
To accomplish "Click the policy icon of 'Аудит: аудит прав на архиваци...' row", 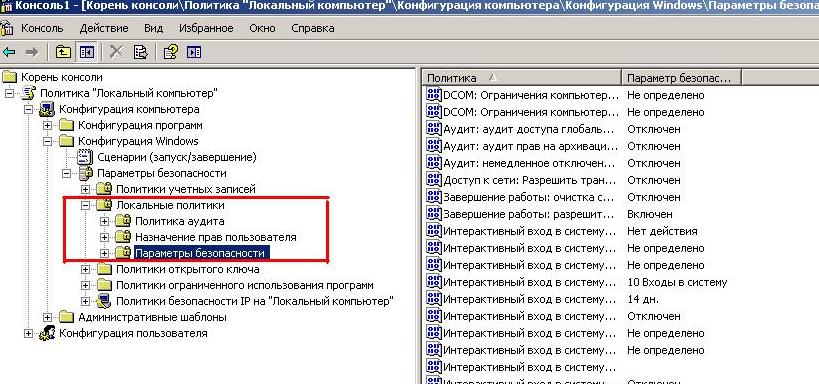I will coord(434,145).
